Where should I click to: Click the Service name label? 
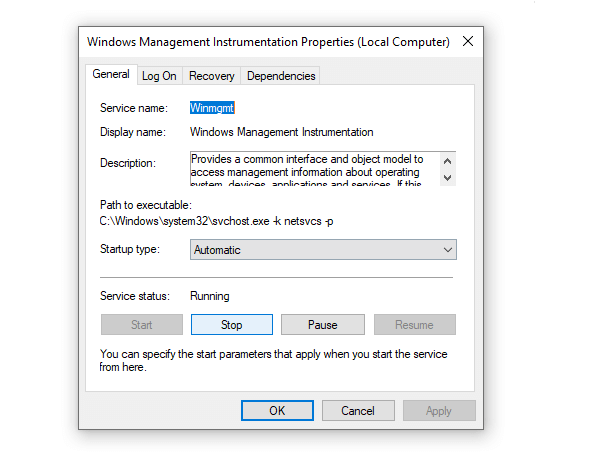coord(134,108)
